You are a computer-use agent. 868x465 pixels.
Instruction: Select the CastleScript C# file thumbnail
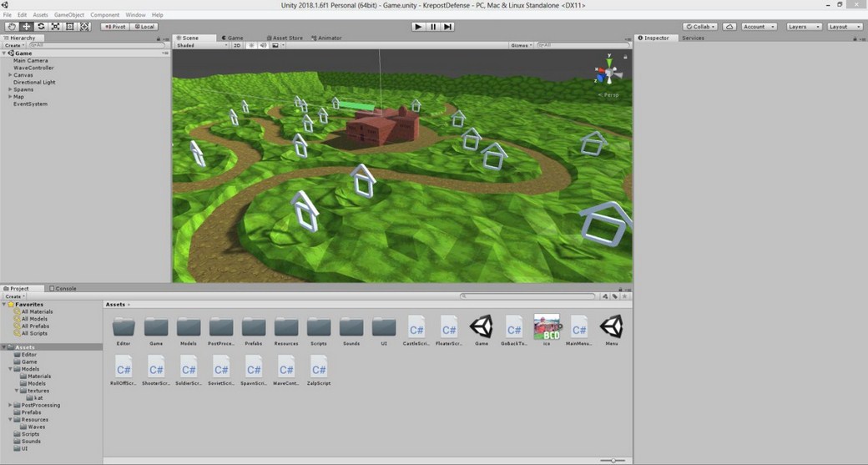click(x=416, y=326)
